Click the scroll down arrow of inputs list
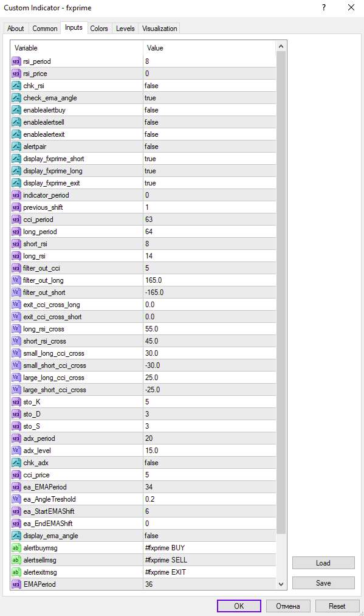 tap(281, 584)
